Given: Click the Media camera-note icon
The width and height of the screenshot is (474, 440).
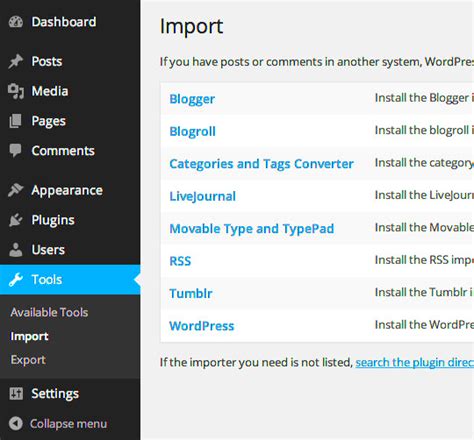Looking at the screenshot, I should 16,91.
